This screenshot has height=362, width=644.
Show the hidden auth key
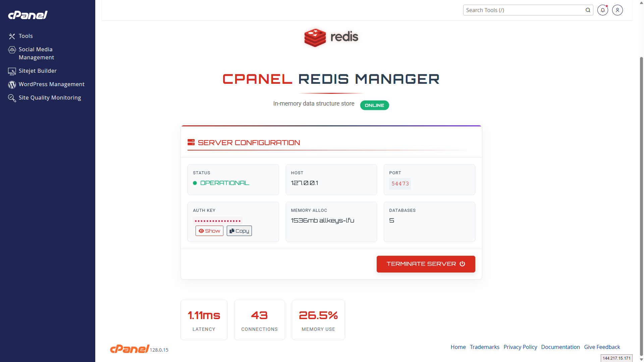209,231
